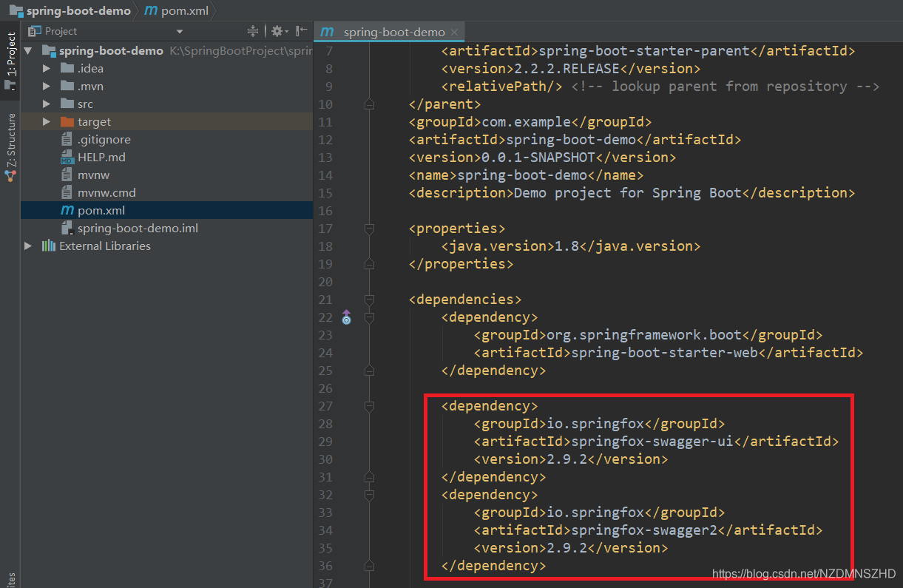
Task: Collapse the spring-boot-demo root node
Action: click(x=28, y=50)
